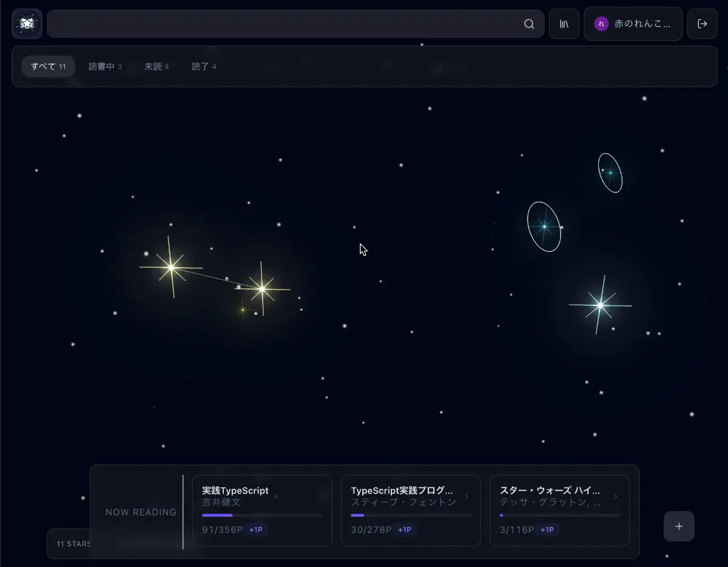Switch to the 読書中 filter
This screenshot has width=728, height=567.
click(105, 67)
